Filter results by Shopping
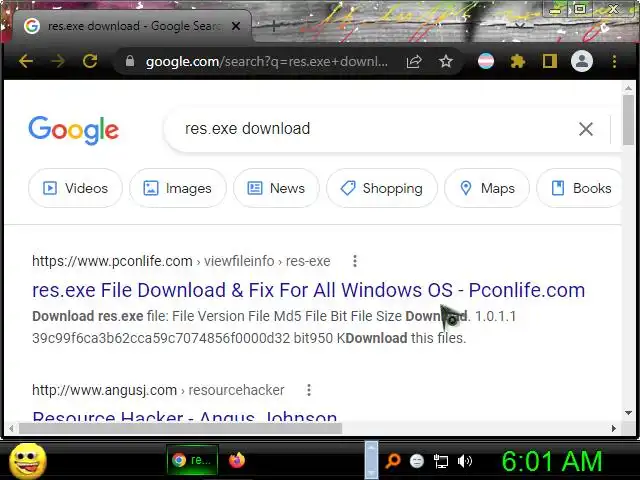This screenshot has height=480, width=640. [382, 188]
